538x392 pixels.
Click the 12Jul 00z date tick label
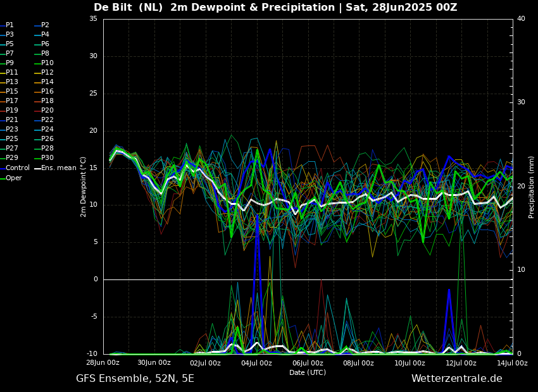[x=461, y=363]
